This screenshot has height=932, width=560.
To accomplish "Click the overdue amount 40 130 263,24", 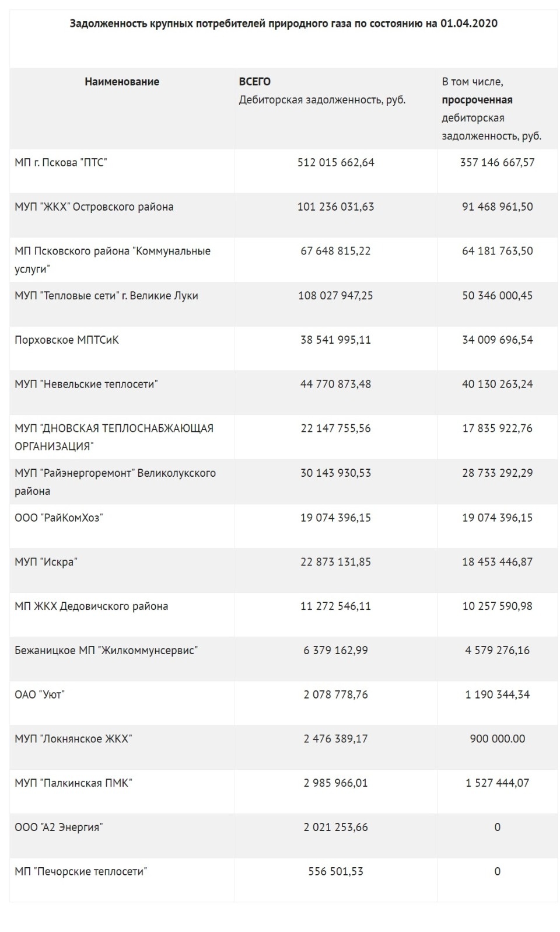I will (497, 385).
